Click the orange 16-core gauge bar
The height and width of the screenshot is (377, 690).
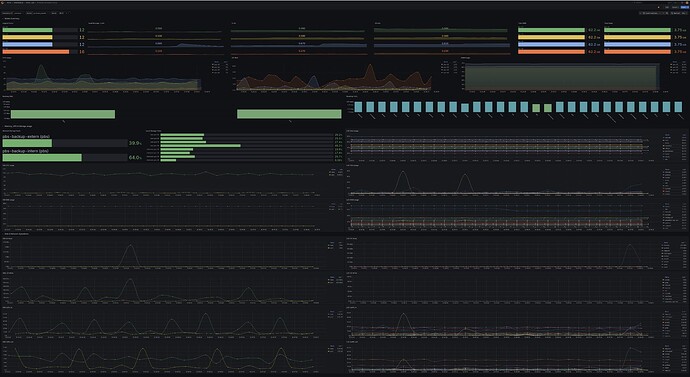pyautogui.click(x=36, y=52)
